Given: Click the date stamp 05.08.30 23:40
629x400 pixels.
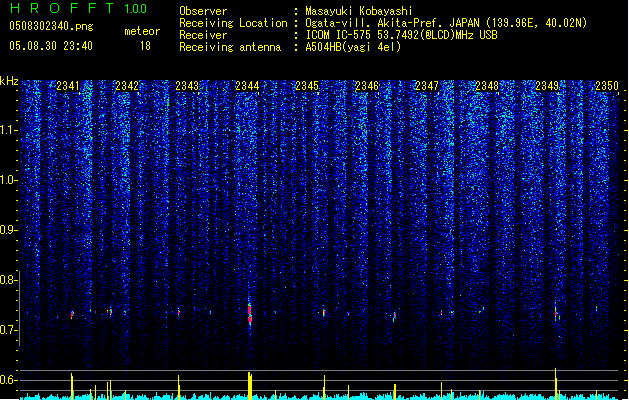Looking at the screenshot, I should tap(51, 46).
